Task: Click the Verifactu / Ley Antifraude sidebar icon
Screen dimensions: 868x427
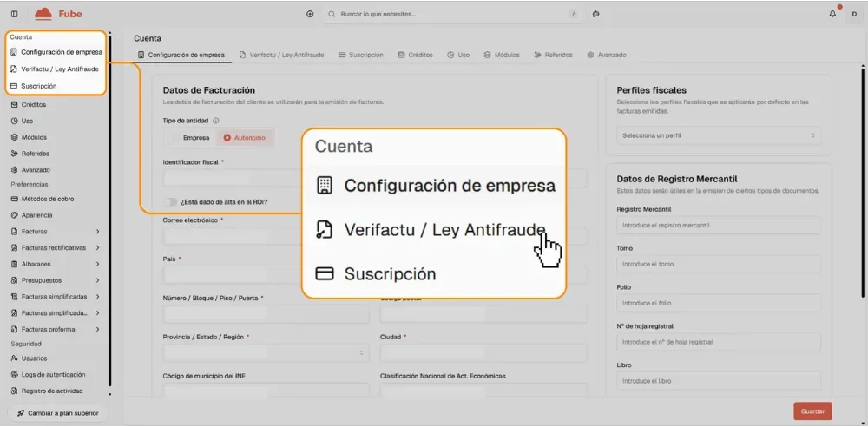Action: pyautogui.click(x=13, y=69)
